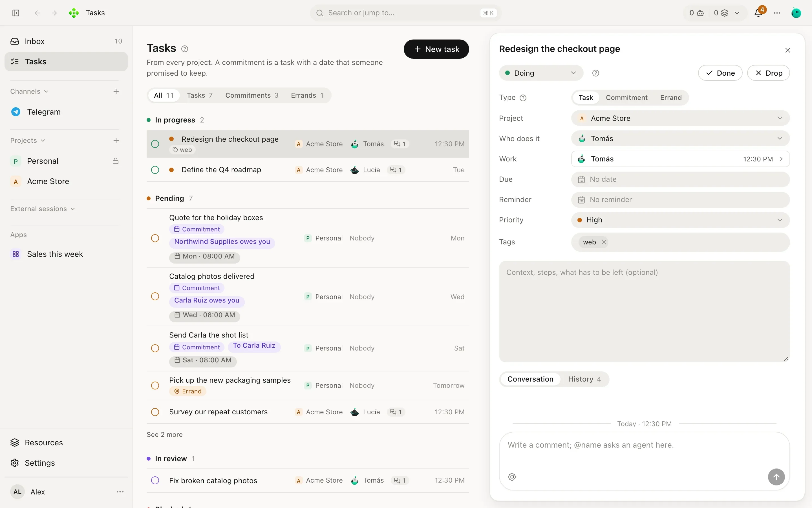812x508 pixels.
Task: Check off Fix broken catalog photos
Action: click(155, 480)
